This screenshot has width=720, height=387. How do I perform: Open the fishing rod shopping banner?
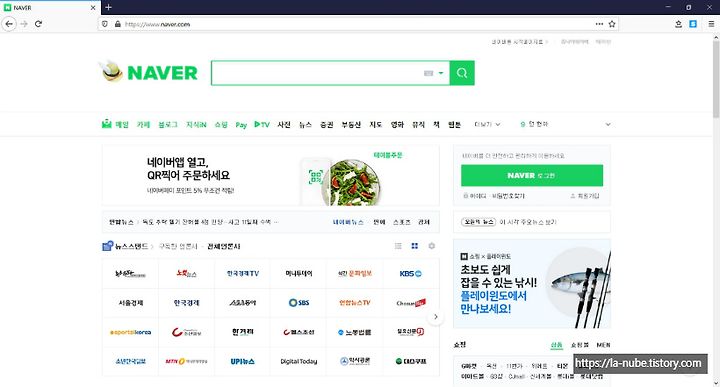[532, 283]
